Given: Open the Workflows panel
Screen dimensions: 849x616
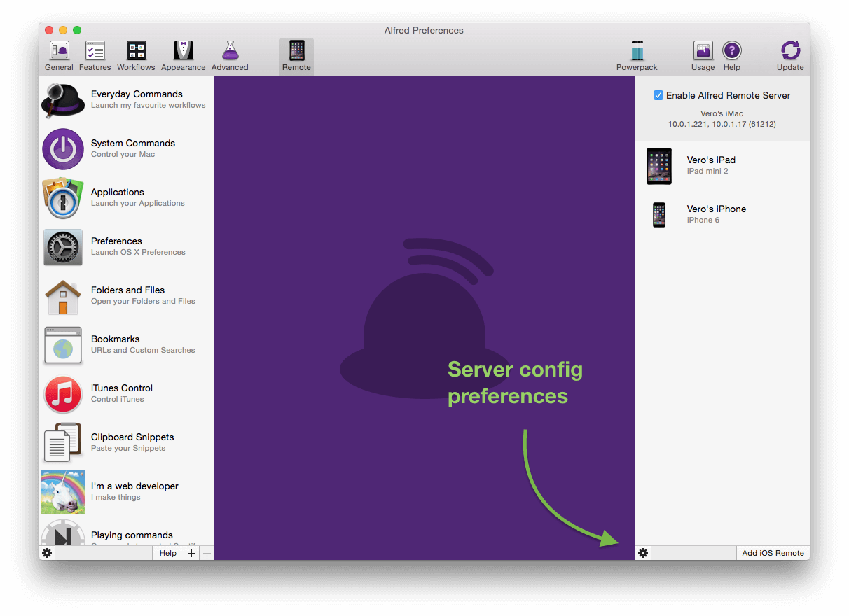Looking at the screenshot, I should (135, 55).
